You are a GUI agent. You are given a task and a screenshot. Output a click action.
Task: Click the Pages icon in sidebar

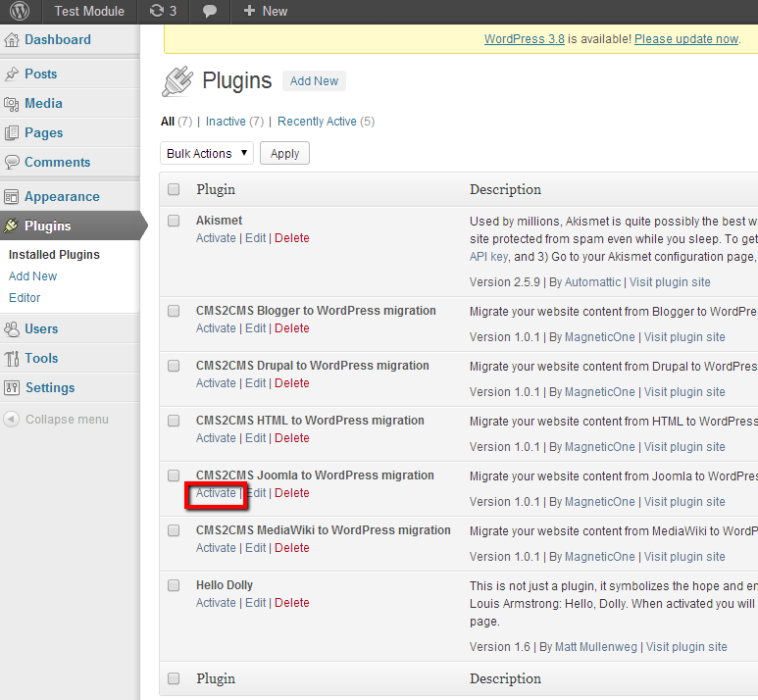12,133
